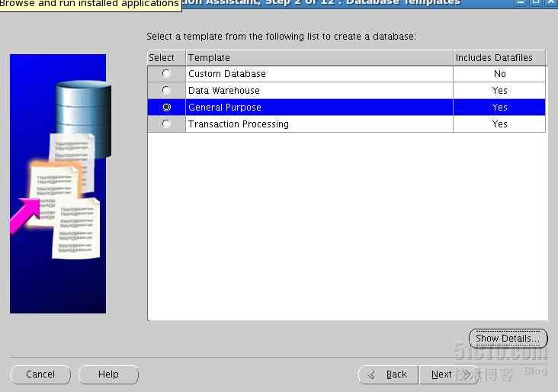Click the Template column header
The height and width of the screenshot is (392, 558).
(319, 58)
